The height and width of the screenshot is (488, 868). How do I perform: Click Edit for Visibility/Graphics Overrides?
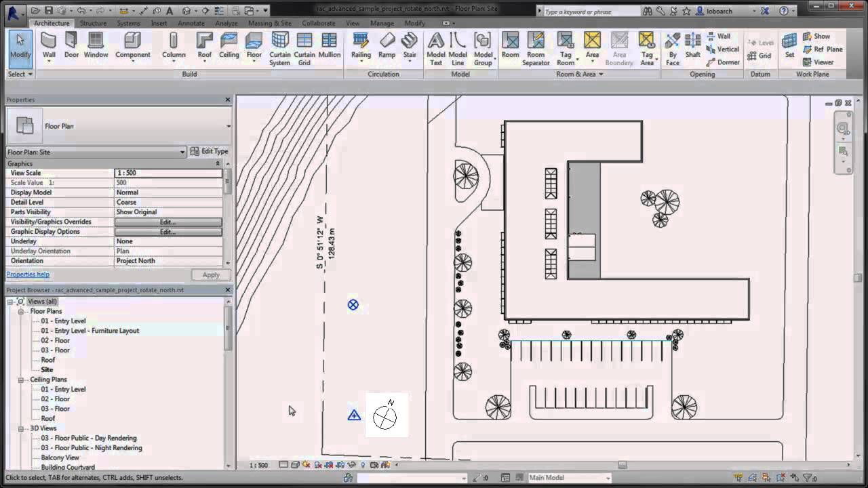coord(167,222)
